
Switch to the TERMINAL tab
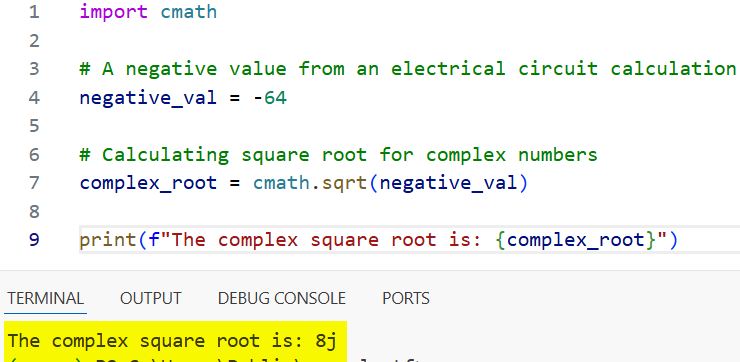46,298
